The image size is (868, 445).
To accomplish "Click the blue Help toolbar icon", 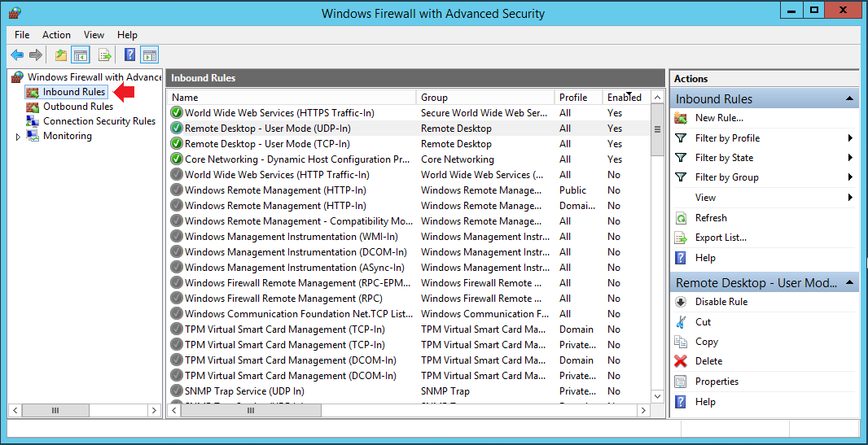I will (129, 55).
